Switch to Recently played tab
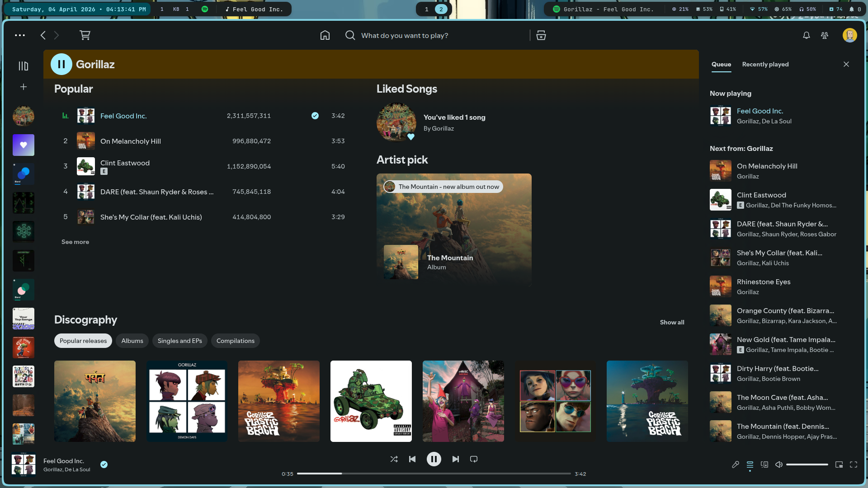The width and height of the screenshot is (868, 488). click(x=765, y=64)
